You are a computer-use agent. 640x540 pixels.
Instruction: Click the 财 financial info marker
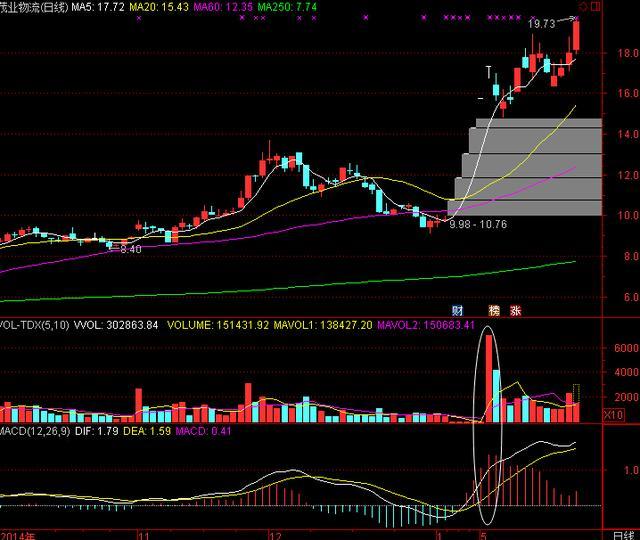[458, 310]
